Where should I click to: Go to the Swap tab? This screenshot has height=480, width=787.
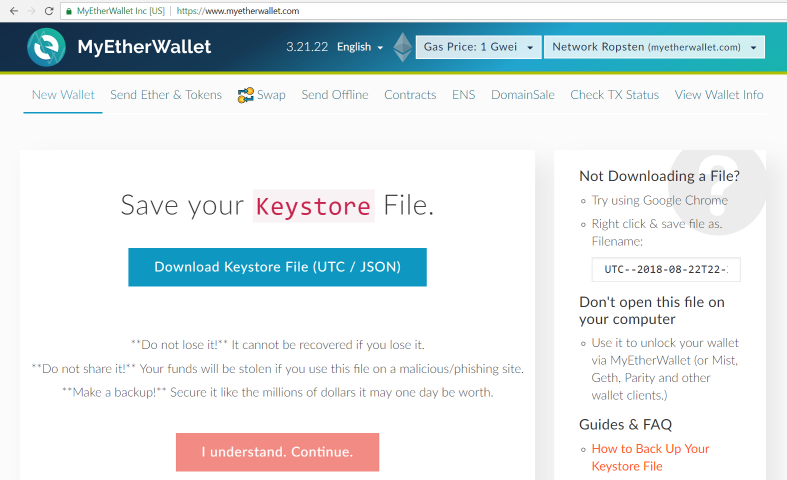(x=271, y=95)
